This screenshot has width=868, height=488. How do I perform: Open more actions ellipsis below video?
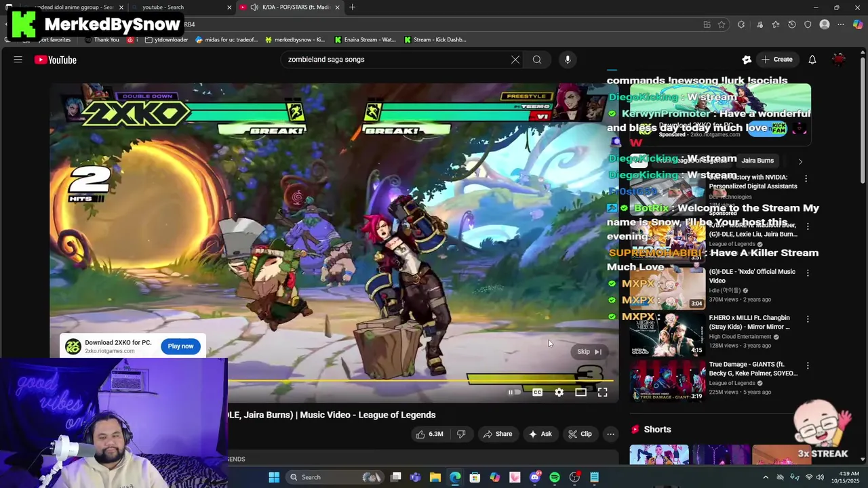(610, 434)
